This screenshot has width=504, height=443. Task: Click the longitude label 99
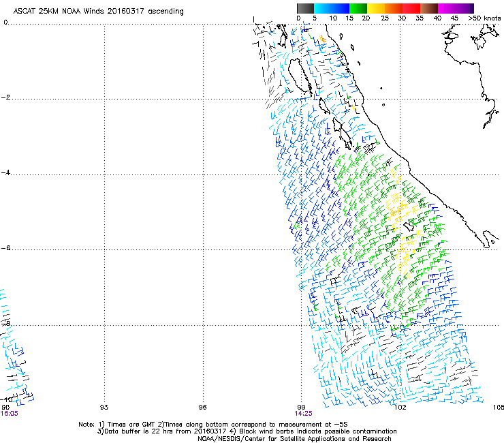point(301,408)
